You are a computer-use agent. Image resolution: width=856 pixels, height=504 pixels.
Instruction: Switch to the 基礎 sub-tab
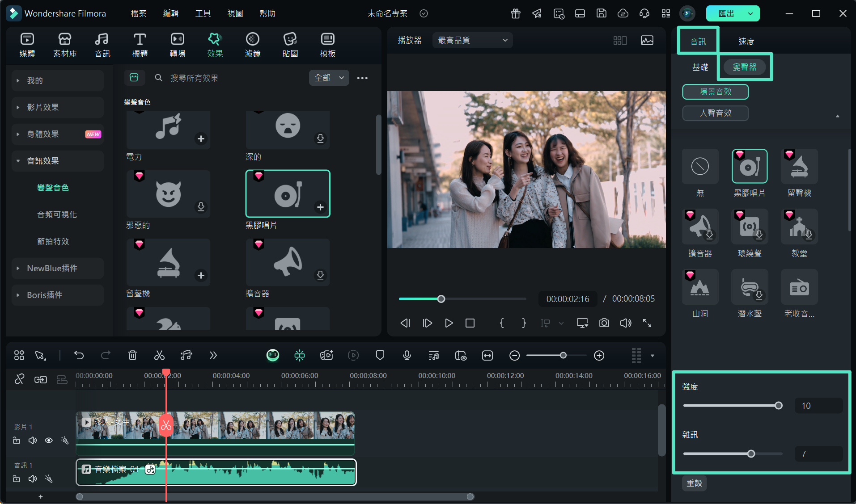point(700,67)
